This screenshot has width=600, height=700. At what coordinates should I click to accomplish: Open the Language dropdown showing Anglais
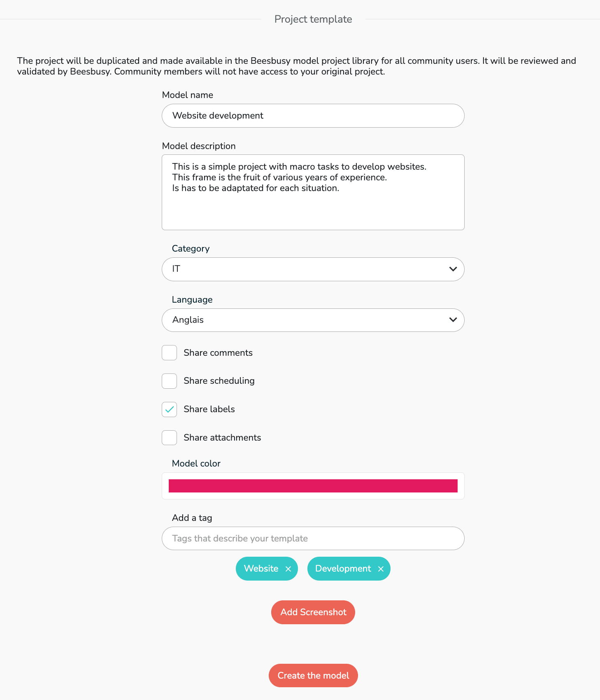(305, 320)
